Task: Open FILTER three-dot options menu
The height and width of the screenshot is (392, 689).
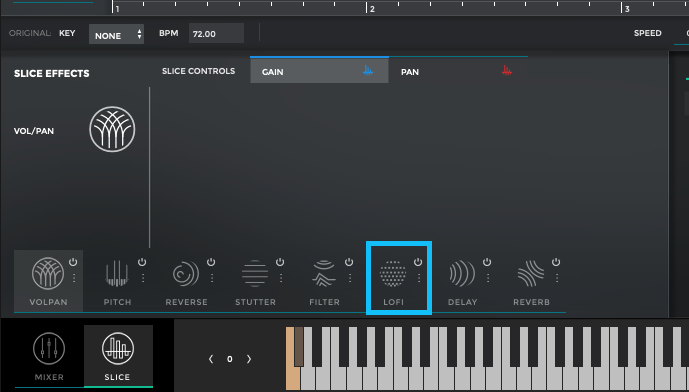Action: click(x=350, y=278)
